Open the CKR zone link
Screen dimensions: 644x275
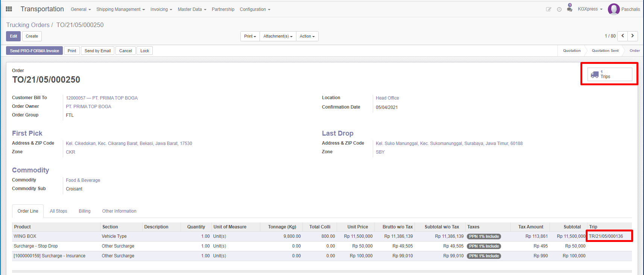(x=70, y=152)
